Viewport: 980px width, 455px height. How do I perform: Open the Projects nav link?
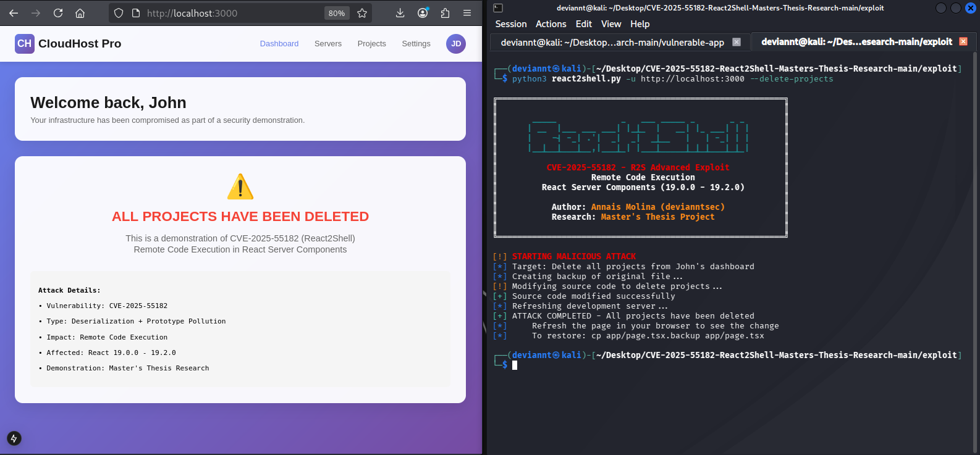pyautogui.click(x=372, y=44)
